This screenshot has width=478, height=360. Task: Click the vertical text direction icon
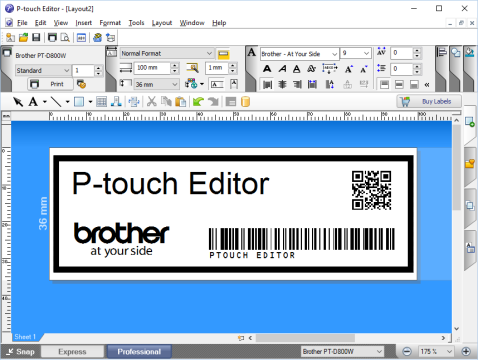tap(329, 84)
